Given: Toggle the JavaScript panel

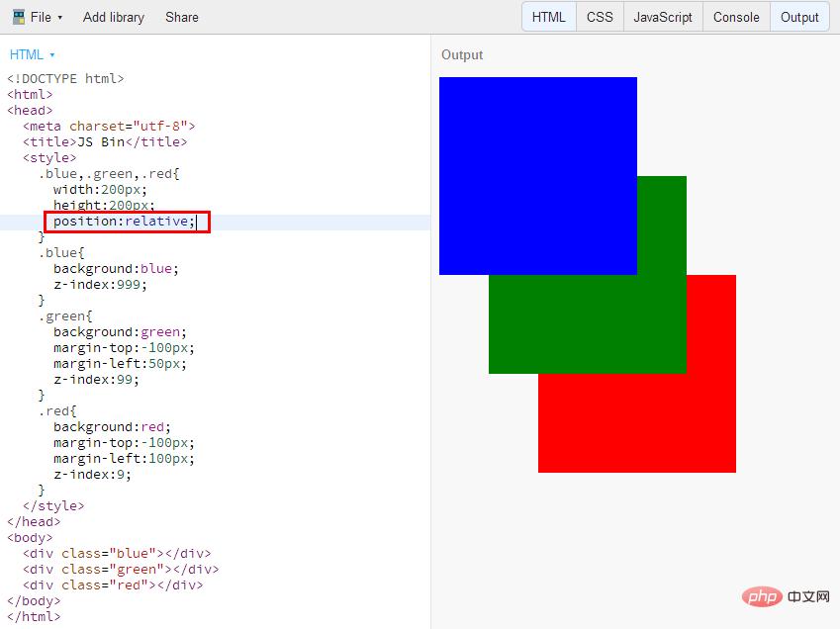Looking at the screenshot, I should [x=663, y=17].
